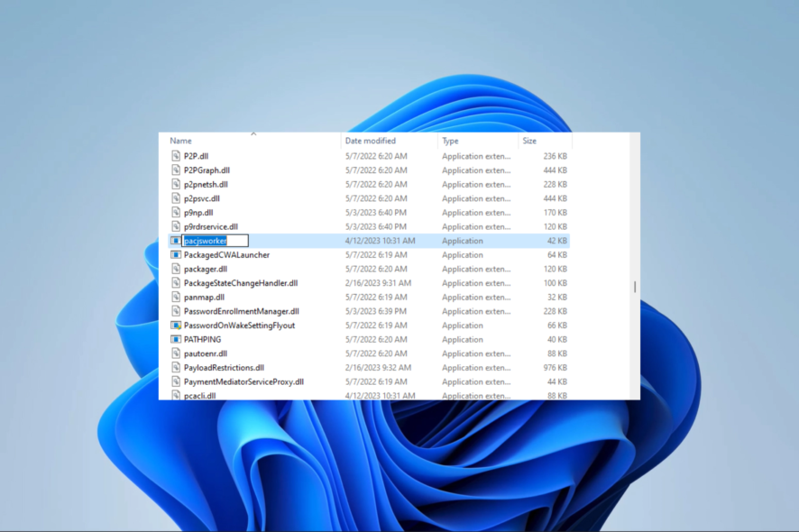Select the p2pnetsh.dll file icon
The width and height of the screenshot is (799, 532).
pyautogui.click(x=176, y=184)
